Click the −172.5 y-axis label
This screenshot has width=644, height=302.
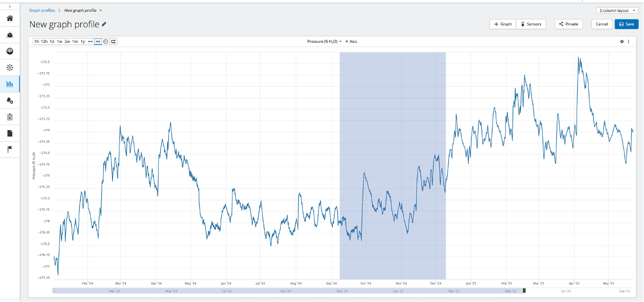point(44,62)
